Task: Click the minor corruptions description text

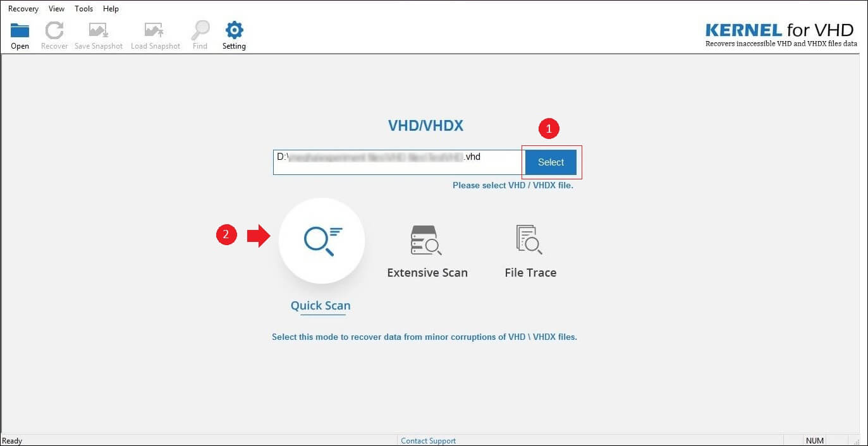Action: pos(424,337)
